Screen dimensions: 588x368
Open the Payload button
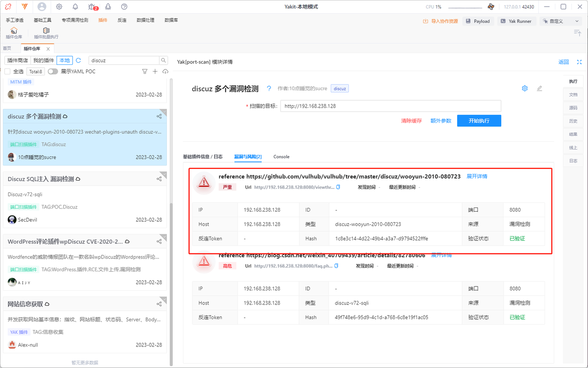point(478,21)
